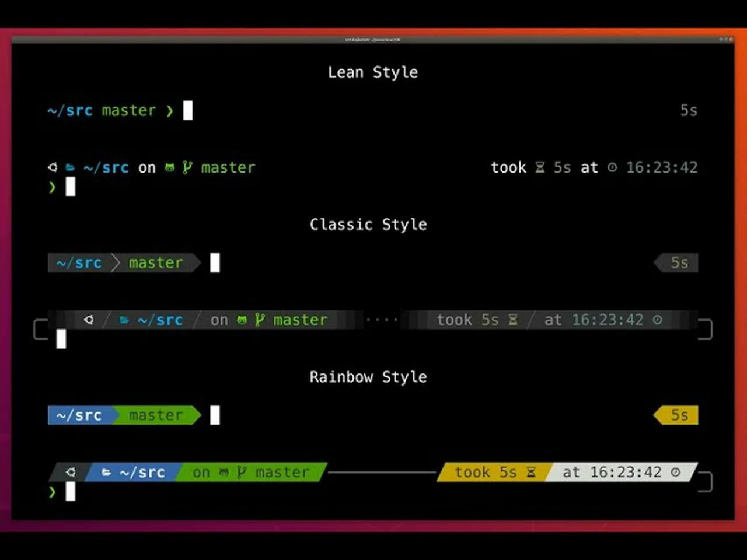Select the hourglass icon in the Classic took segment
The height and width of the screenshot is (560, 747).
(x=513, y=320)
